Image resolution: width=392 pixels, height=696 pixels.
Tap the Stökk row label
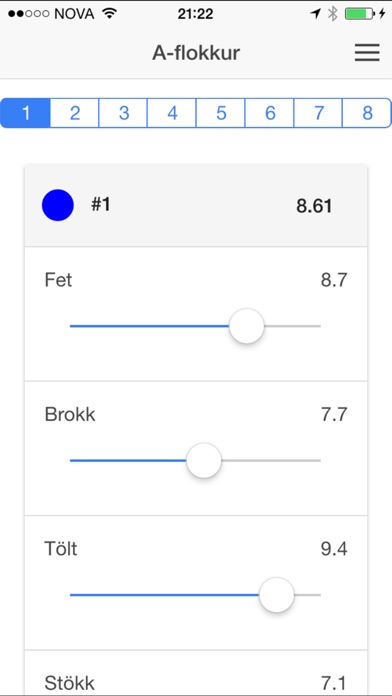pyautogui.click(x=70, y=683)
